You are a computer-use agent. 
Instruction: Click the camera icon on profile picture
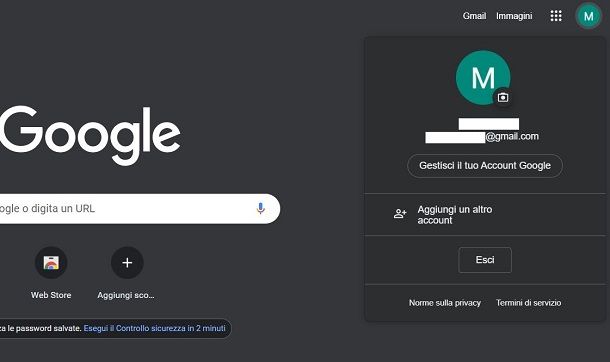pyautogui.click(x=503, y=97)
